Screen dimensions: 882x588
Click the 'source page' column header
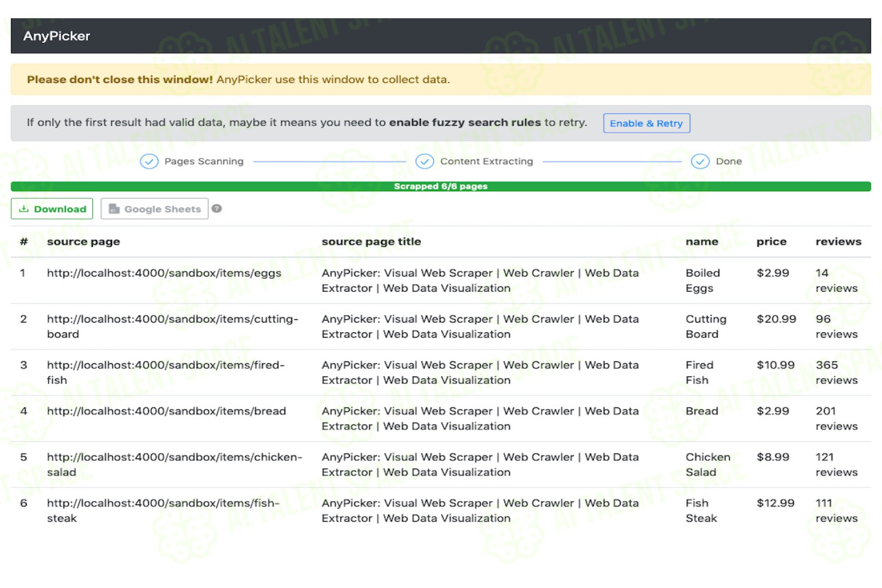coord(83,242)
